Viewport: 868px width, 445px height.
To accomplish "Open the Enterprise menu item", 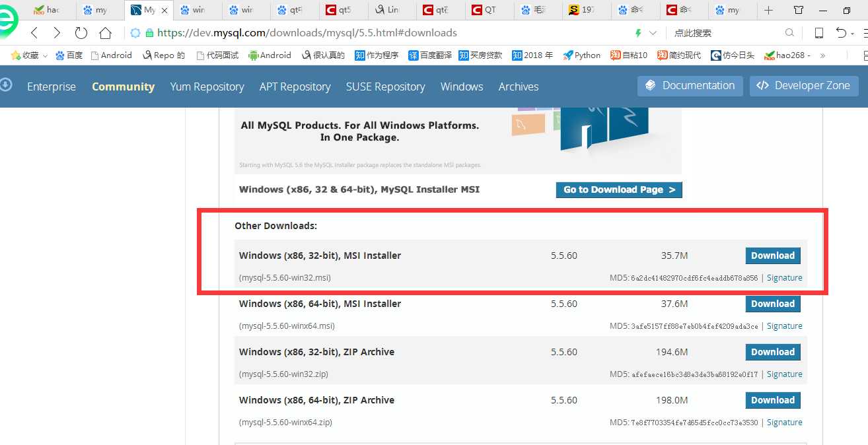I will [x=52, y=86].
